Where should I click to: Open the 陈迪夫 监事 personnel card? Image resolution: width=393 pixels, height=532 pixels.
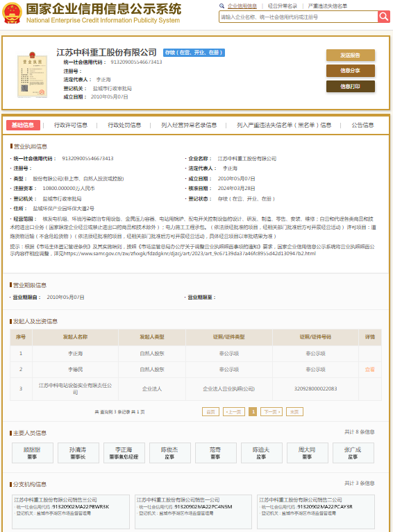(x=262, y=453)
